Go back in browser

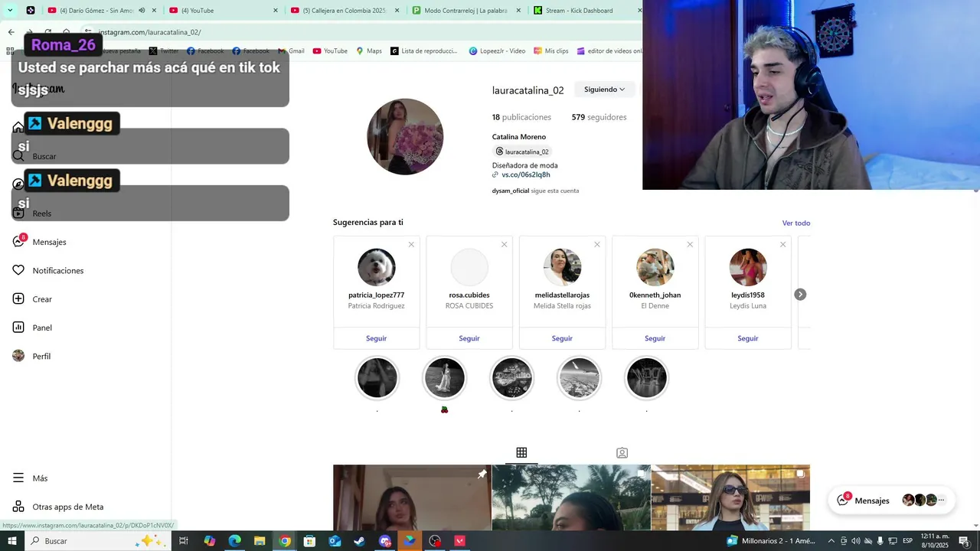(x=11, y=32)
